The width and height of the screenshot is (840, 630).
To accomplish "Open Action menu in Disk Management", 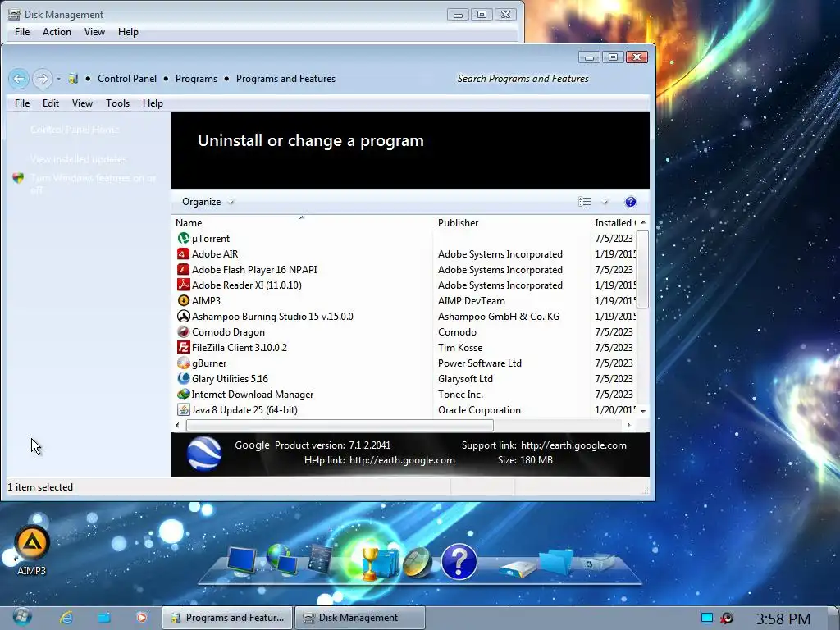I will (57, 32).
